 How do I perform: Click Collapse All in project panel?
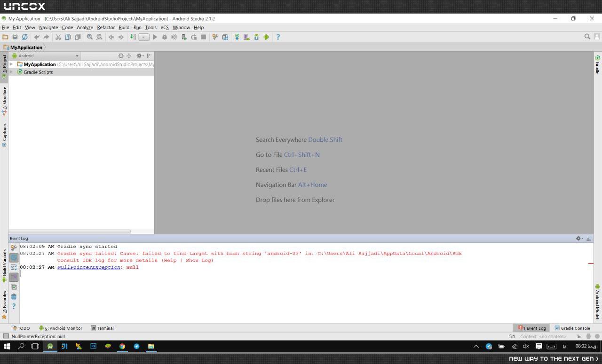[128, 55]
